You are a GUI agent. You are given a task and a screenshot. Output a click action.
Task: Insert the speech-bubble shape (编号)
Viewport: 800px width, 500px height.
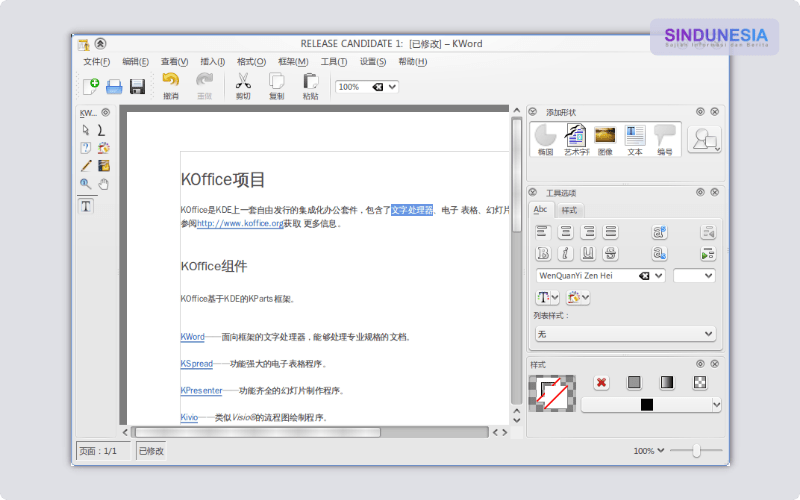665,139
